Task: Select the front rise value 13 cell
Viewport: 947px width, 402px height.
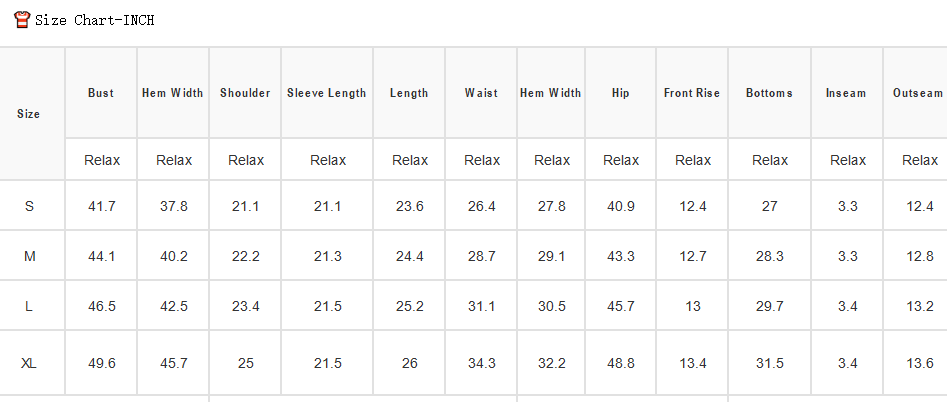Action: pyautogui.click(x=693, y=307)
